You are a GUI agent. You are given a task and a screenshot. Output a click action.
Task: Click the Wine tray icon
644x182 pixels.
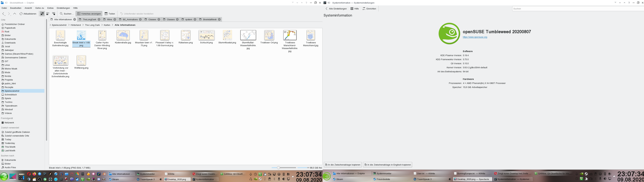coord(260,174)
